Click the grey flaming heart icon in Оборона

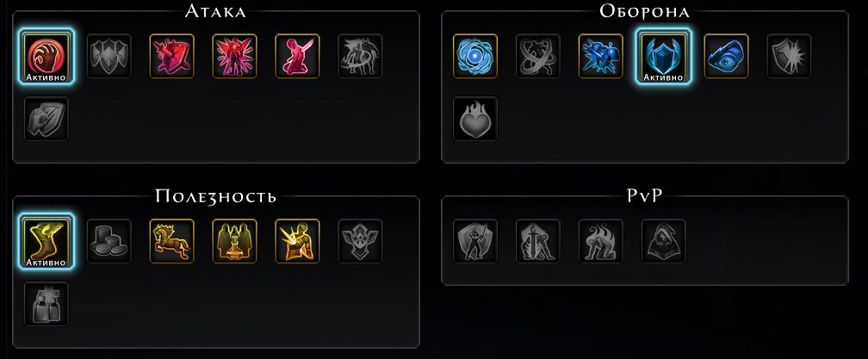tap(475, 119)
